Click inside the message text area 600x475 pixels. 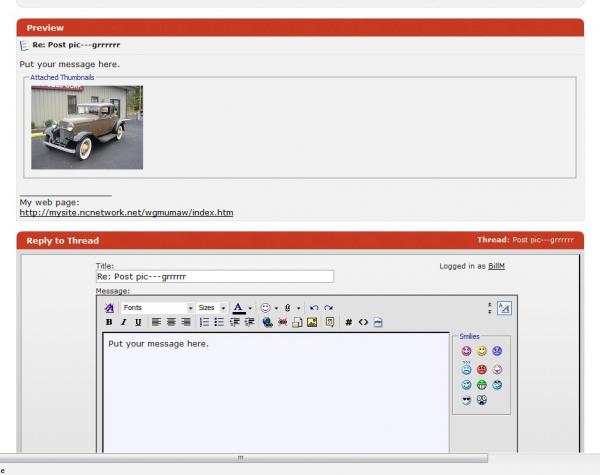point(276,393)
